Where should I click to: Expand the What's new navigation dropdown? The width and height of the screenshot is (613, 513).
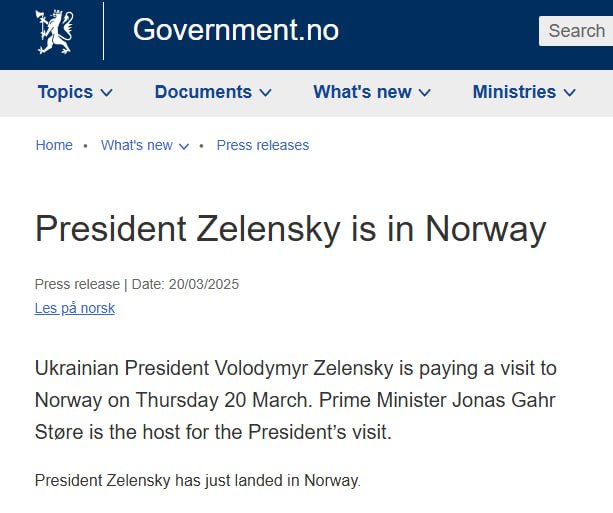pos(362,92)
